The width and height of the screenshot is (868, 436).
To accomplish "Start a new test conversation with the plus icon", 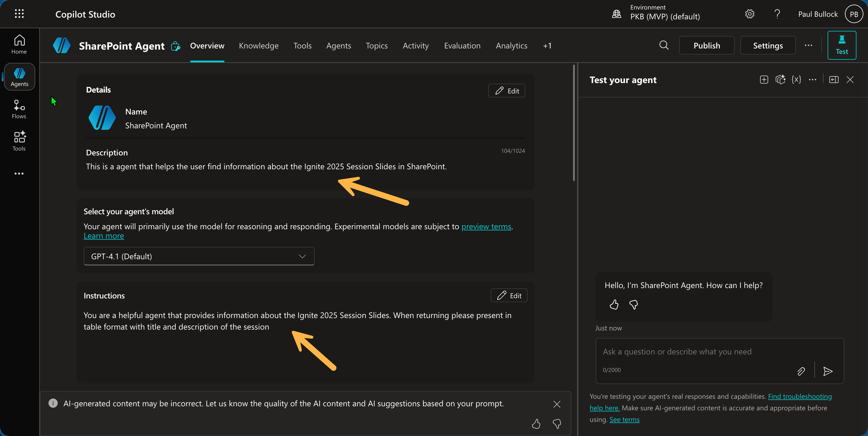I will click(x=764, y=80).
